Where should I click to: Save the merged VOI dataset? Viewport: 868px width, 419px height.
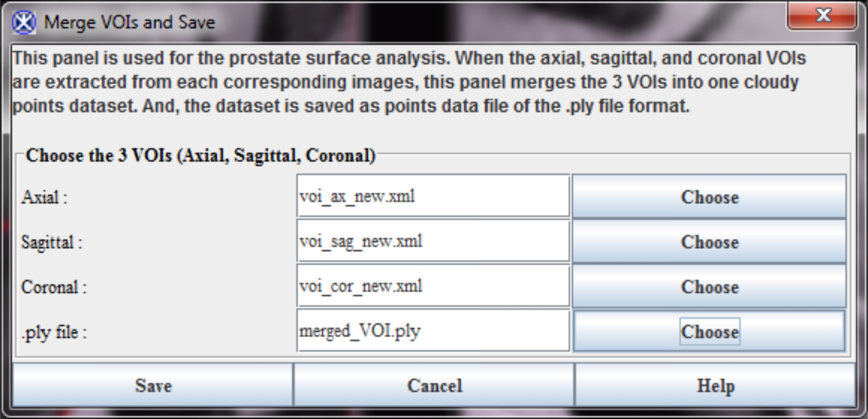click(x=153, y=385)
